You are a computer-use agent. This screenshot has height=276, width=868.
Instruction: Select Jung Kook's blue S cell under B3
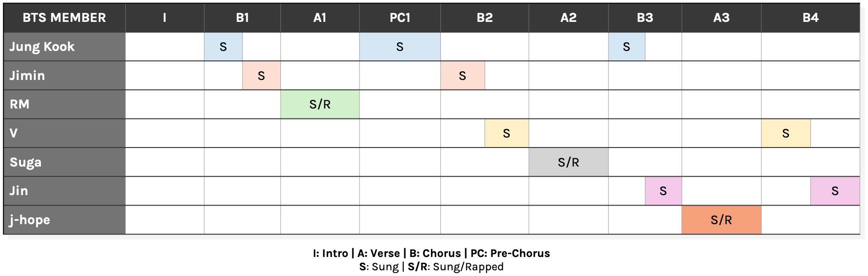coord(627,47)
